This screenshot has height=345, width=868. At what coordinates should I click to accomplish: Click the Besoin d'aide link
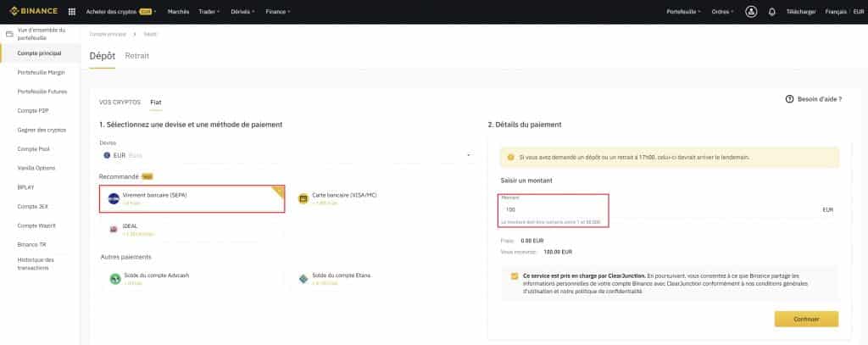pos(820,99)
